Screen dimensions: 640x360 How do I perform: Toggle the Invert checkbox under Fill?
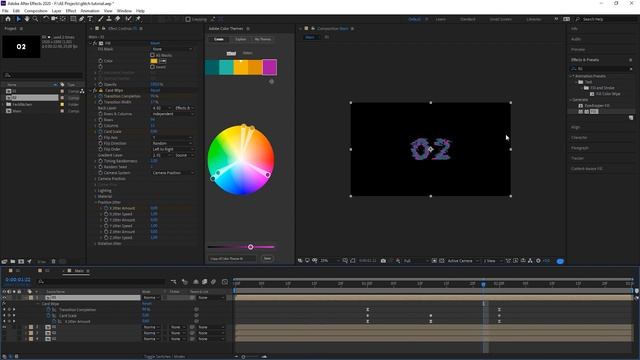tap(153, 67)
